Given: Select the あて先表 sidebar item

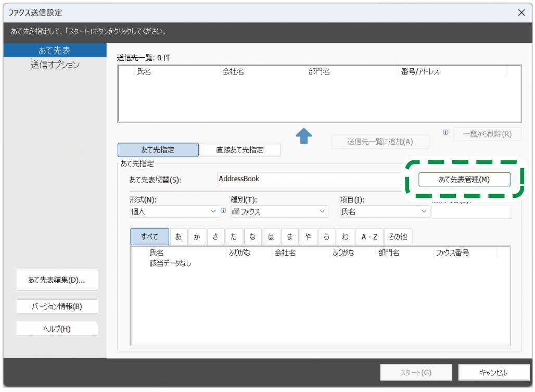Looking at the screenshot, I should coord(55,50).
